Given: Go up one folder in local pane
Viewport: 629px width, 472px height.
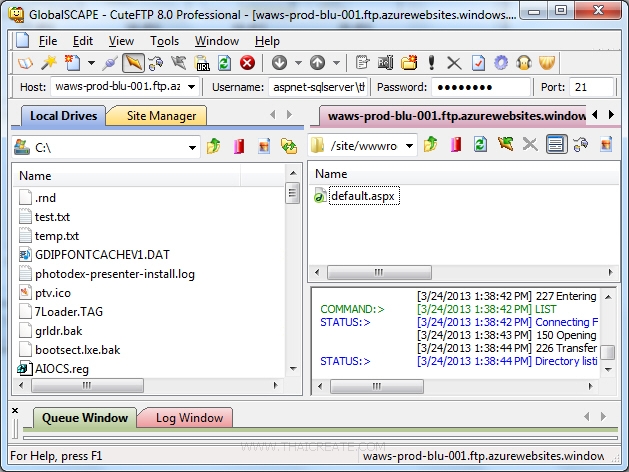Looking at the screenshot, I should 214,146.
